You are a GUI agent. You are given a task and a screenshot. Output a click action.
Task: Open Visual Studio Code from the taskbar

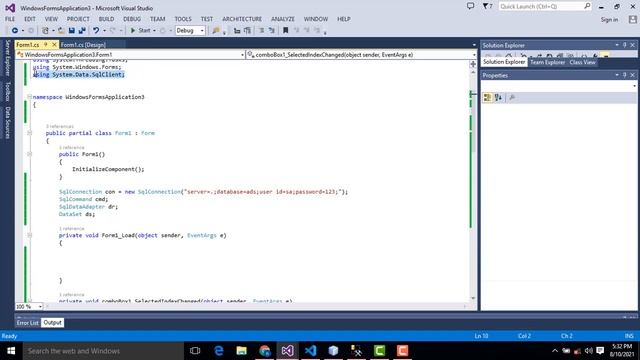(311, 351)
